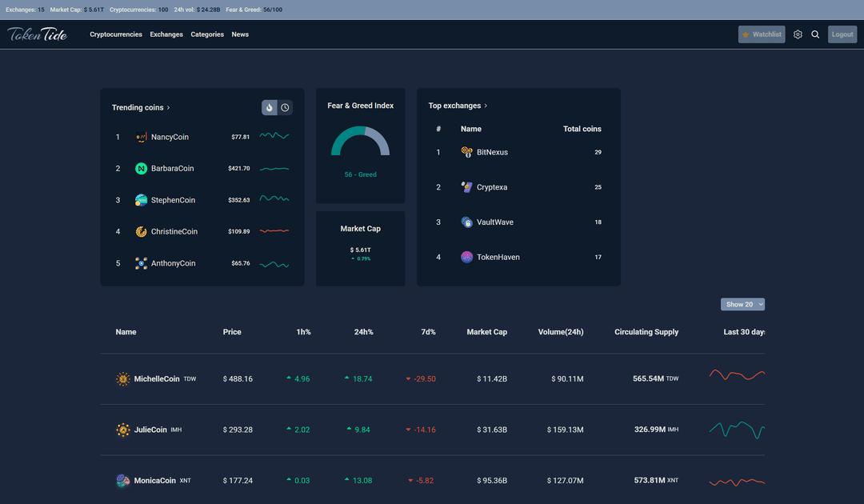The image size is (864, 504).
Task: Click the NancyCoin logo icon
Action: pyautogui.click(x=141, y=137)
